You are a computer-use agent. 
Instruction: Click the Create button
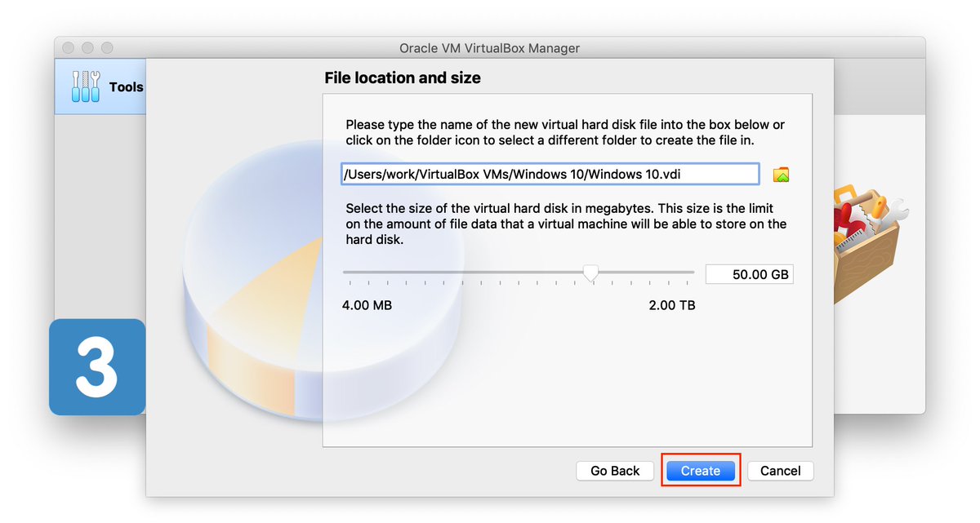(x=701, y=471)
